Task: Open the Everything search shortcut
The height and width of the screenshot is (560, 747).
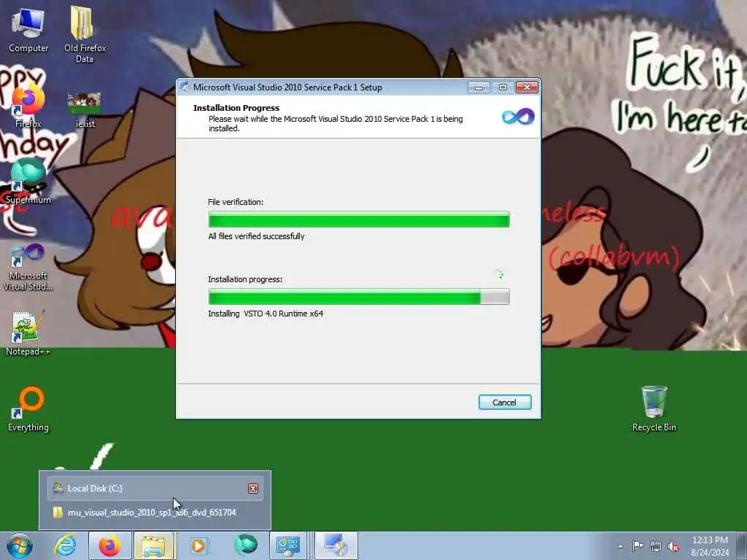Action: tap(28, 410)
